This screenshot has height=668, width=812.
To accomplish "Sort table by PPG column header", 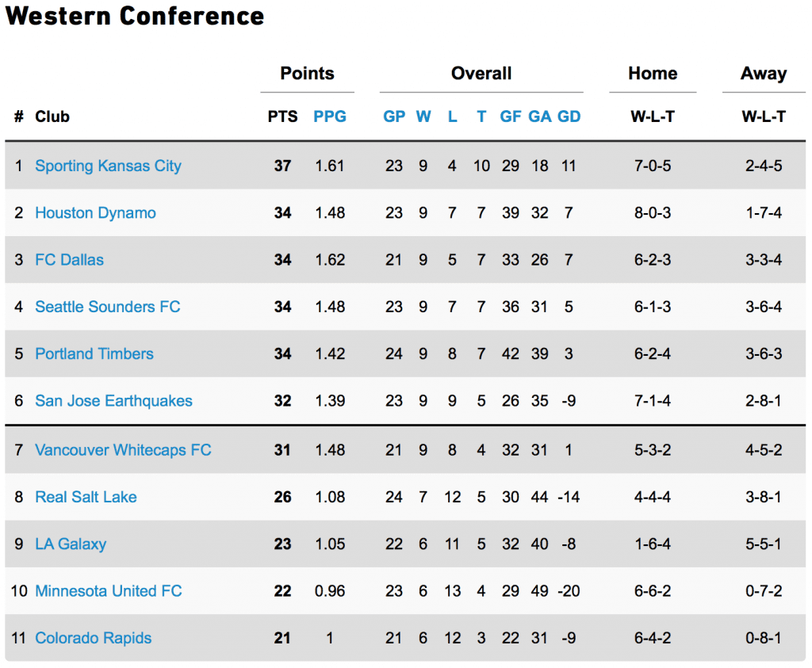I will pos(330,116).
